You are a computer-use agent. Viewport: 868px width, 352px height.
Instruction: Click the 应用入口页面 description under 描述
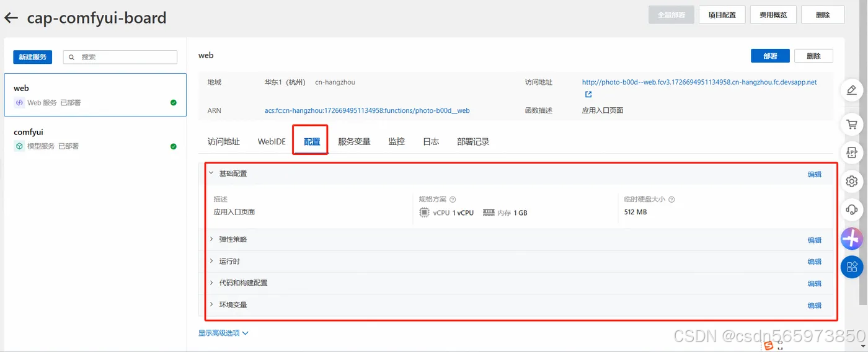coord(234,212)
